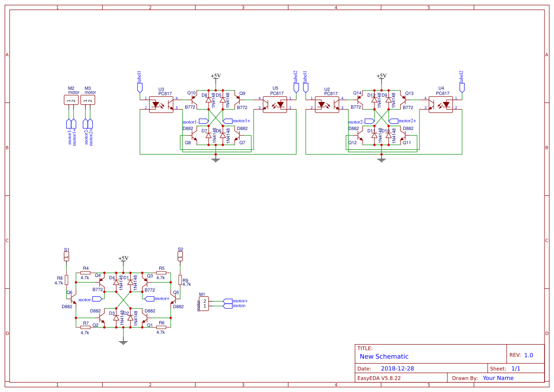
Task: Select the U3 PC817 optocoupler symbol
Action: pos(161,104)
